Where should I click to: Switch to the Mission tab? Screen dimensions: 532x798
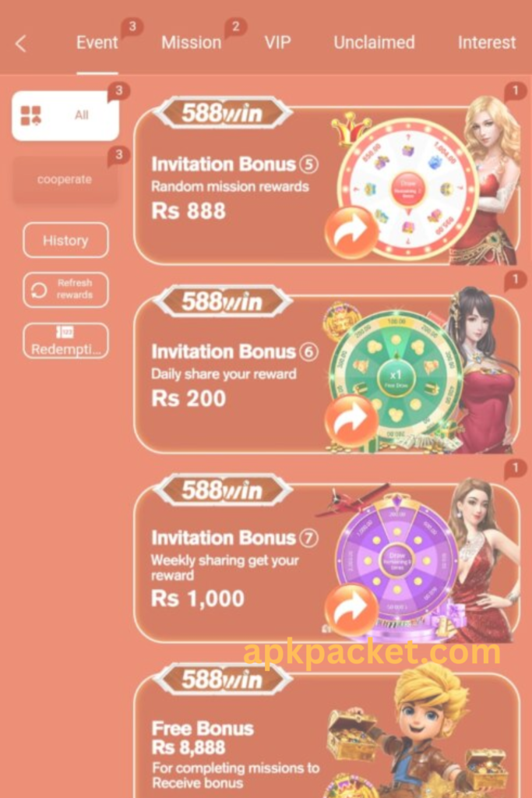click(192, 43)
